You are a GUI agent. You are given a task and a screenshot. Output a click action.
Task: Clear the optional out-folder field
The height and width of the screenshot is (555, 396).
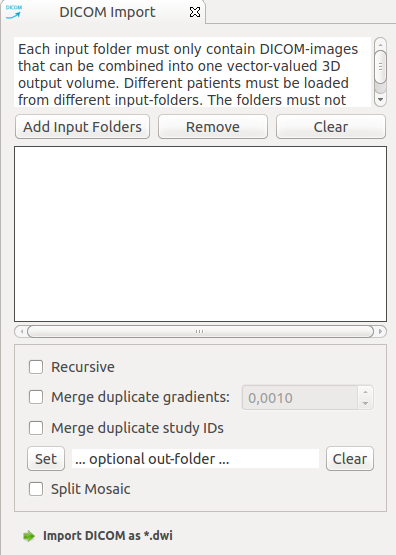point(350,459)
